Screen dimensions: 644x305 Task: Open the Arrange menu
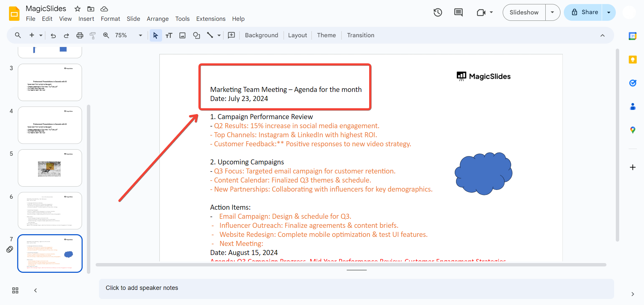tap(157, 19)
